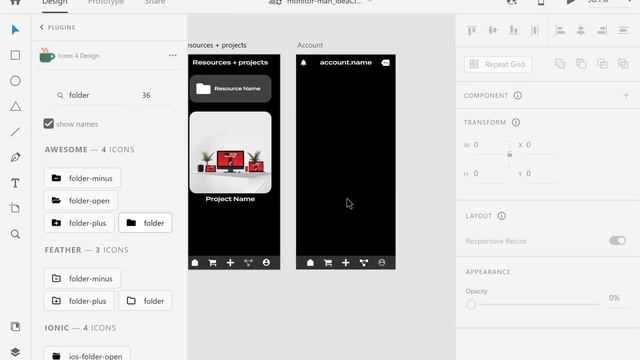Switch to the Prototype tab
640x360 pixels.
click(x=106, y=3)
